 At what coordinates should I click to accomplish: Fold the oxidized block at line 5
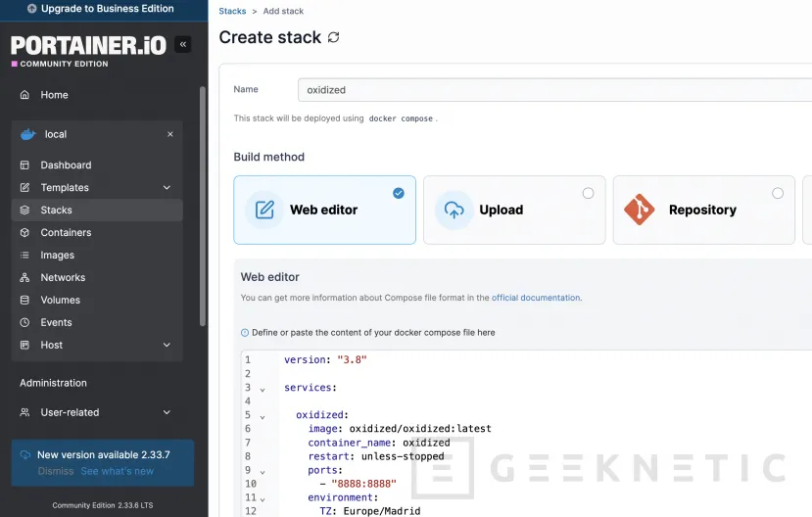[263, 417]
